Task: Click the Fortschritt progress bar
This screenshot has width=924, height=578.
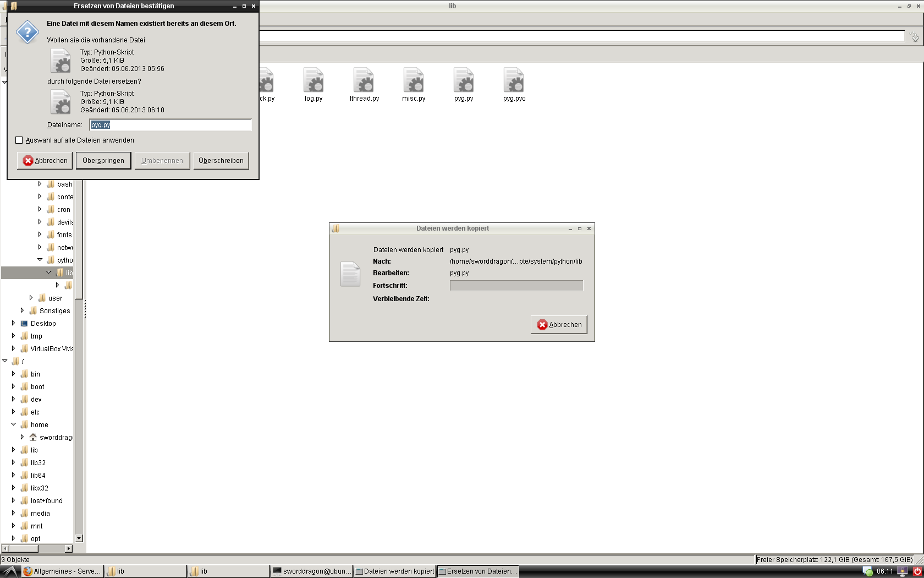Action: [x=516, y=285]
